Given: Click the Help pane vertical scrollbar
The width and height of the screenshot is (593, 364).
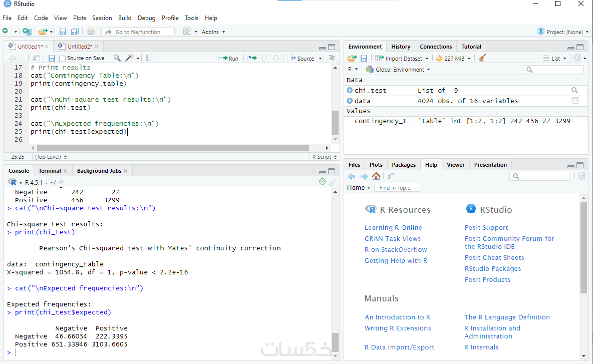Looking at the screenshot, I should point(583,247).
